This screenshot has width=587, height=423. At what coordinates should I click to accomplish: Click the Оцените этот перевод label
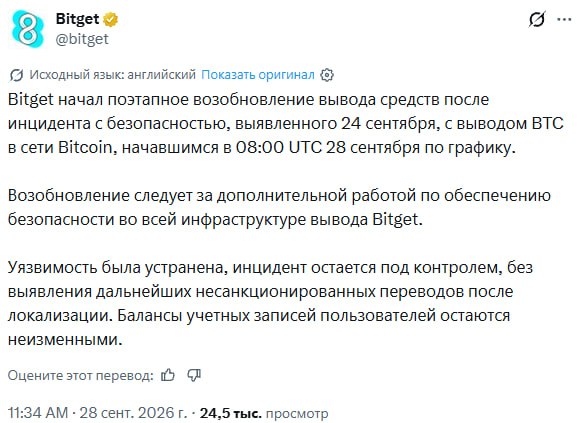pos(80,375)
